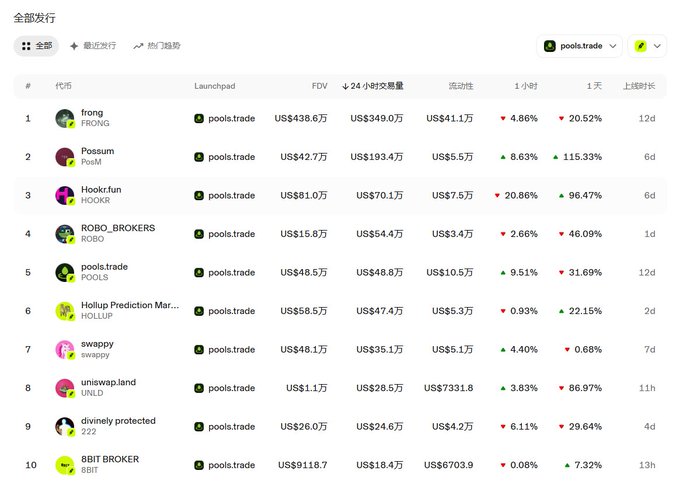This screenshot has width=680, height=488.
Task: Open the Hookr.fun token avatar
Action: coord(65,195)
